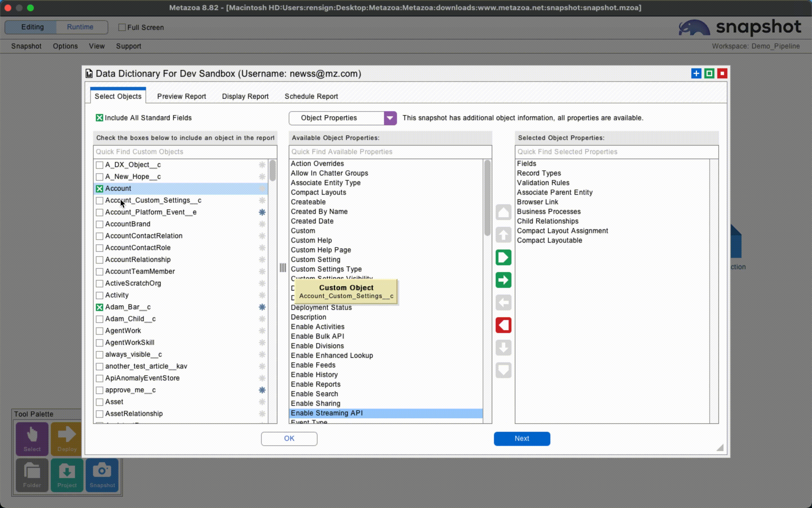
Task: Click the move up arrow button
Action: [x=503, y=235]
